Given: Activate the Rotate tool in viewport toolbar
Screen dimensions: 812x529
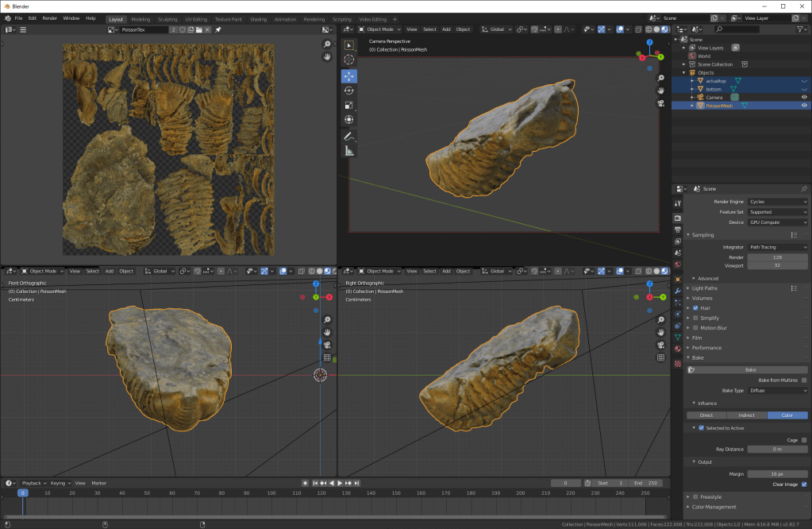Looking at the screenshot, I should coord(349,91).
